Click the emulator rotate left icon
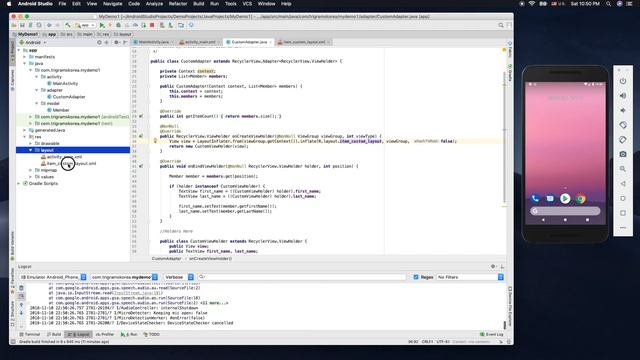Image resolution: width=640 pixels, height=360 pixels. [623, 125]
